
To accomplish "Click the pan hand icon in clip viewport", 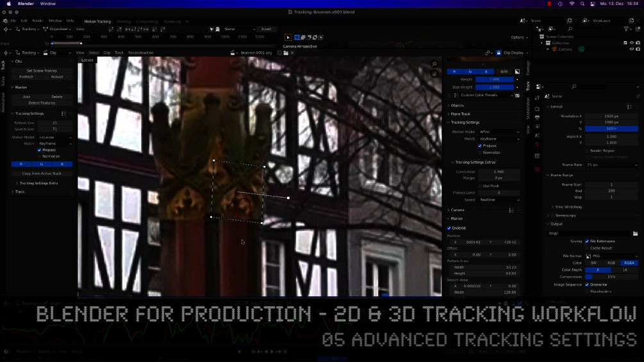I will 434,74.
